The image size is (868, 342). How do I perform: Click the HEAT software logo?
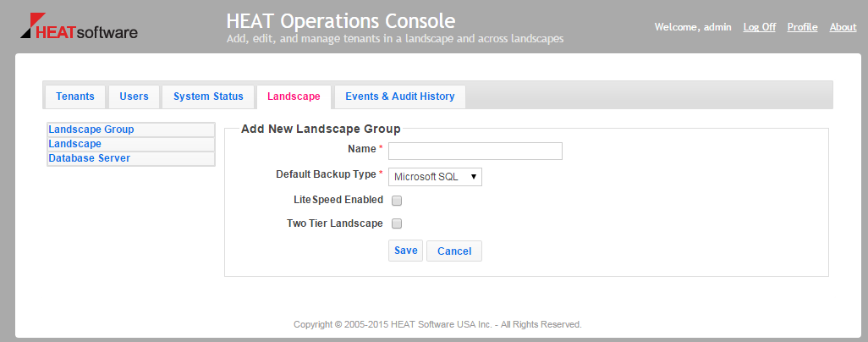pos(80,27)
